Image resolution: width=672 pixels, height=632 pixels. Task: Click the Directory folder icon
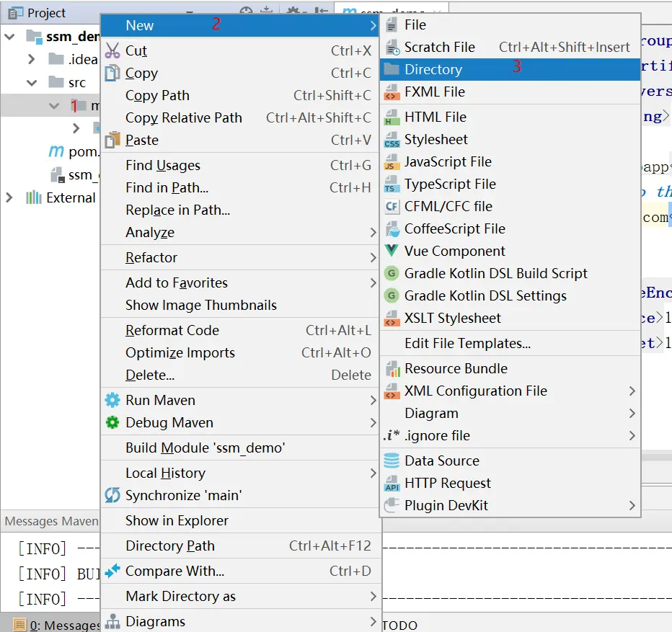point(392,69)
